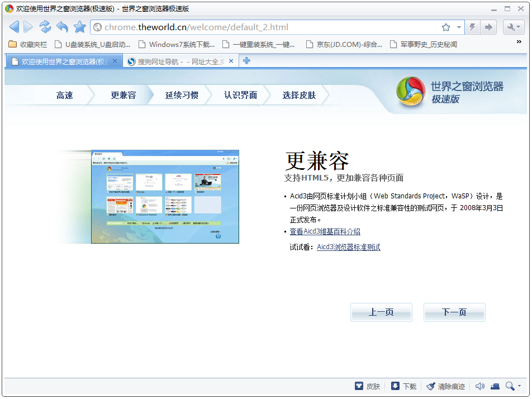Reload the page with the refresh icon
Image resolution: width=532 pixels, height=399 pixels.
[45, 27]
